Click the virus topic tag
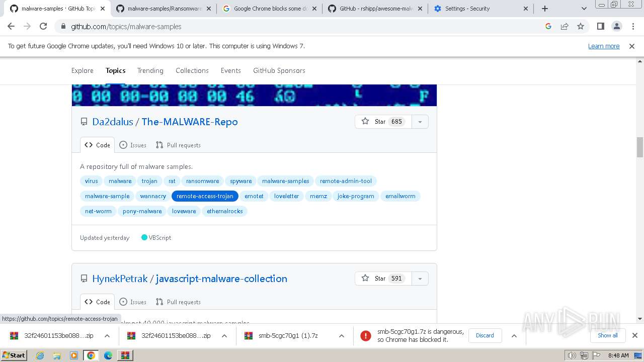Viewport: 644px width, 362px height. pyautogui.click(x=92, y=181)
